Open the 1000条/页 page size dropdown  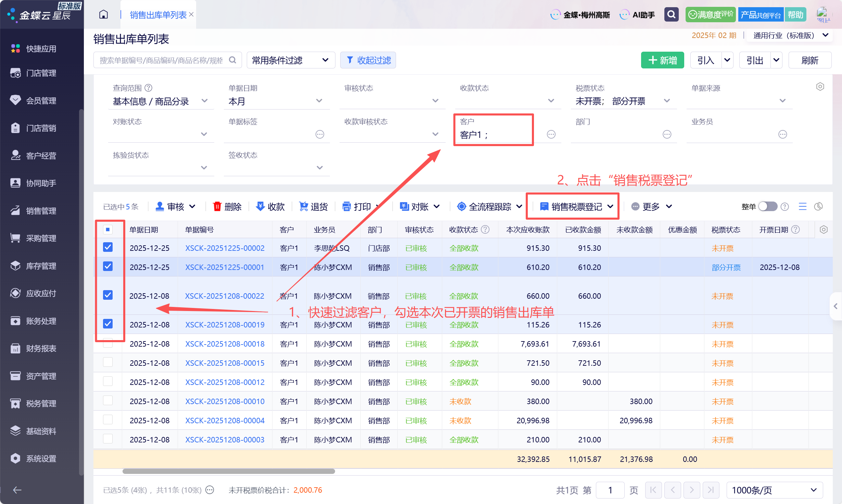tap(774, 490)
